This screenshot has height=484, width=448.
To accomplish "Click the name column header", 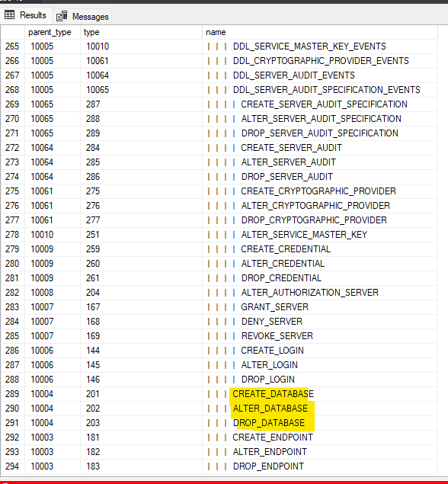I will tap(320, 32).
